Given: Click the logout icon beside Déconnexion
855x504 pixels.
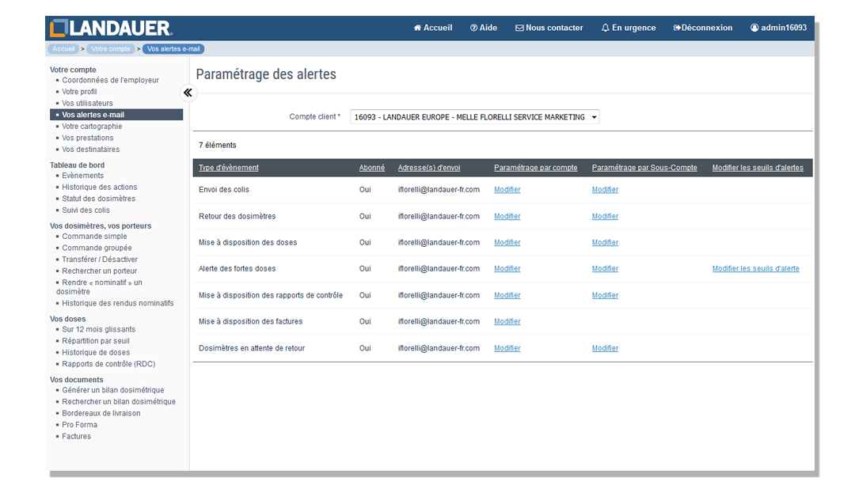Looking at the screenshot, I should point(677,27).
